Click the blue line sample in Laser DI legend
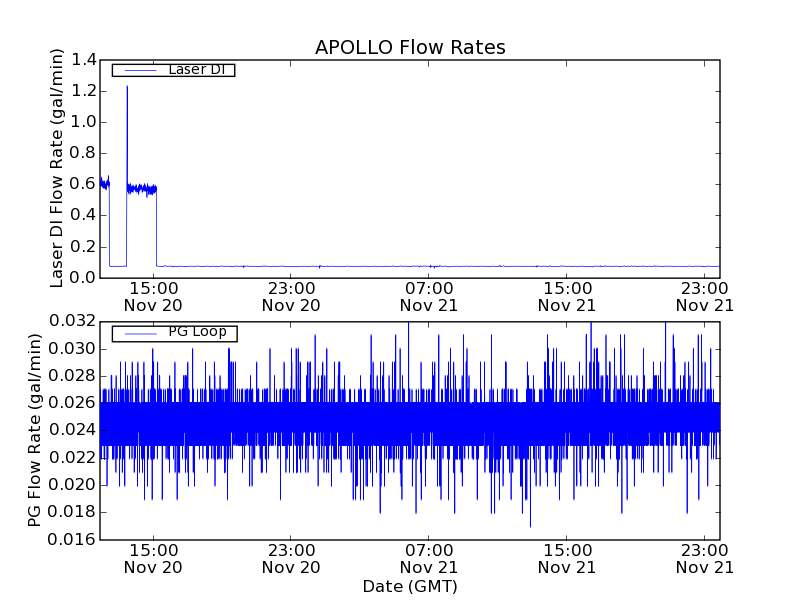 (138, 70)
